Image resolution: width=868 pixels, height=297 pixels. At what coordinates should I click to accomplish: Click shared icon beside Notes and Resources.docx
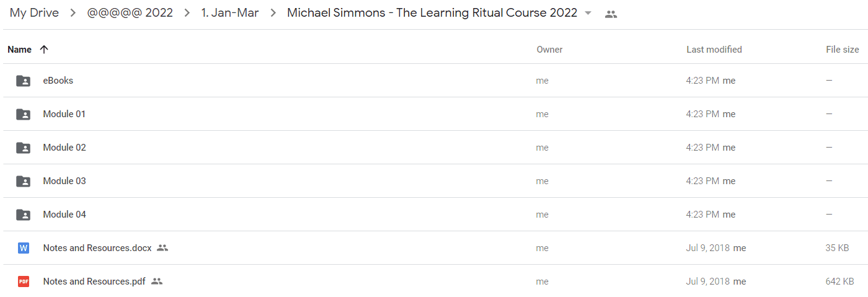pos(162,248)
